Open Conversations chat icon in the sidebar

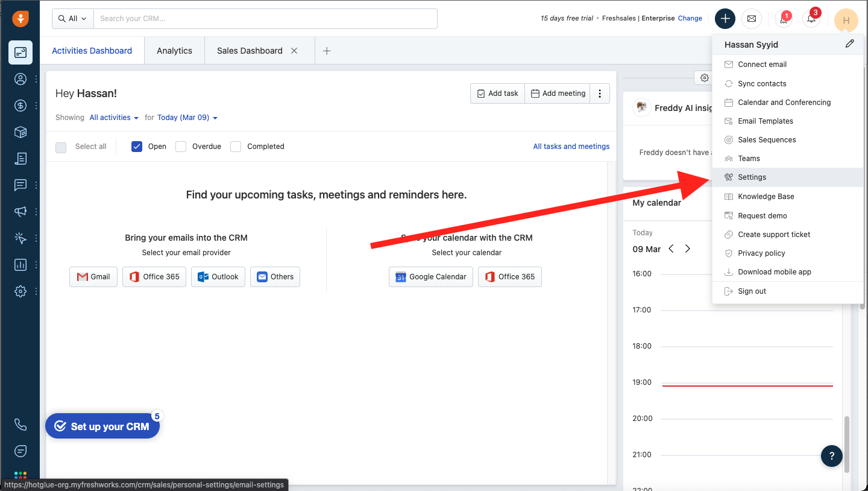pos(20,185)
